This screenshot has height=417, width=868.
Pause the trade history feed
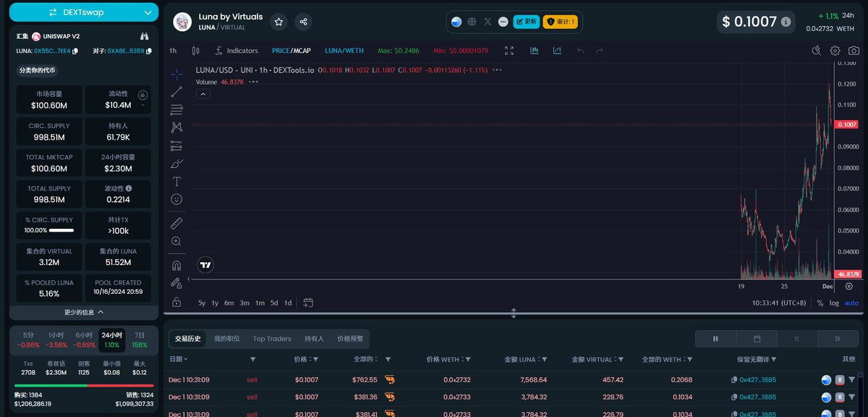click(x=715, y=338)
